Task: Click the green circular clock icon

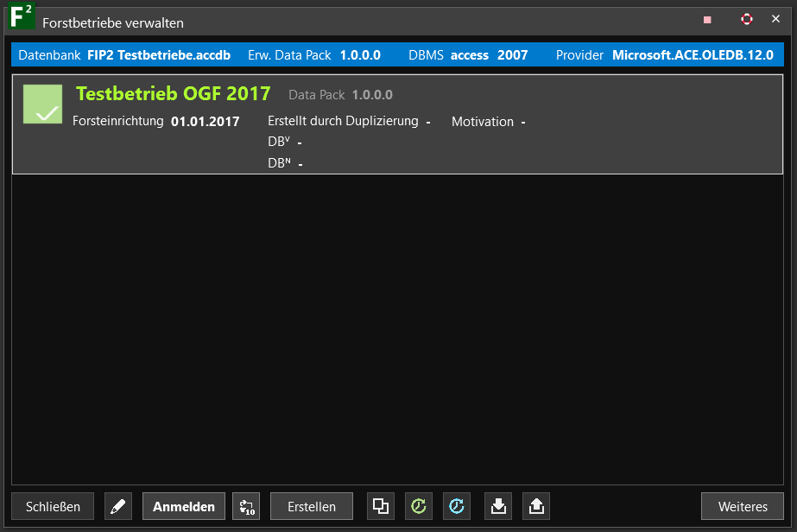Action: pos(419,506)
